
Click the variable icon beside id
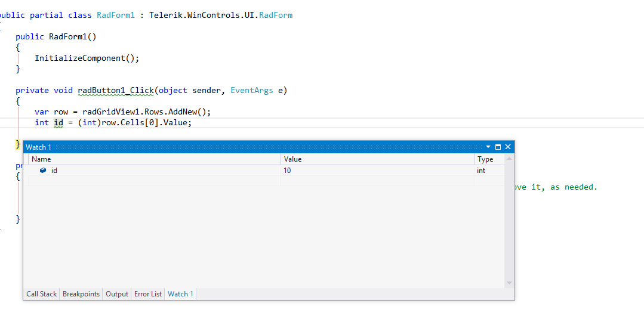pos(43,171)
